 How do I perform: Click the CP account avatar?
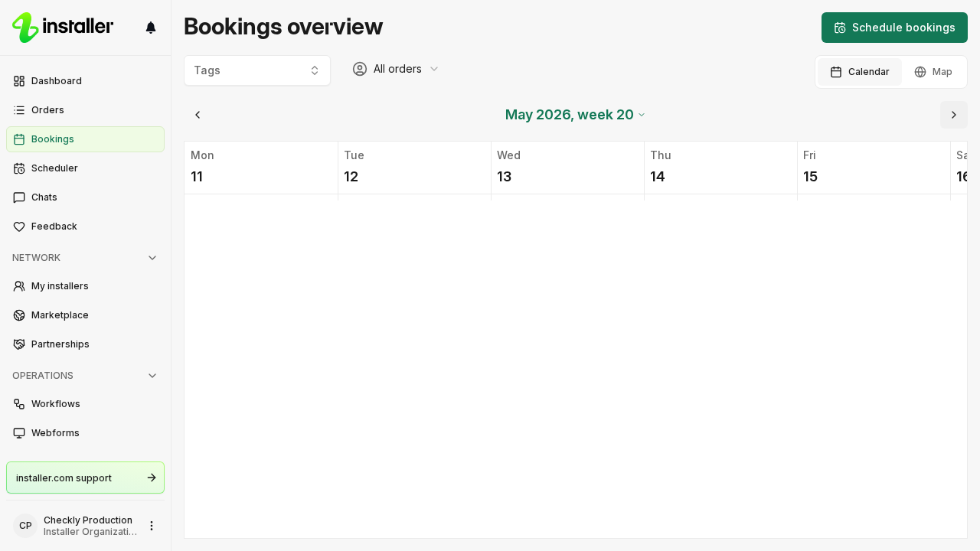pos(25,526)
